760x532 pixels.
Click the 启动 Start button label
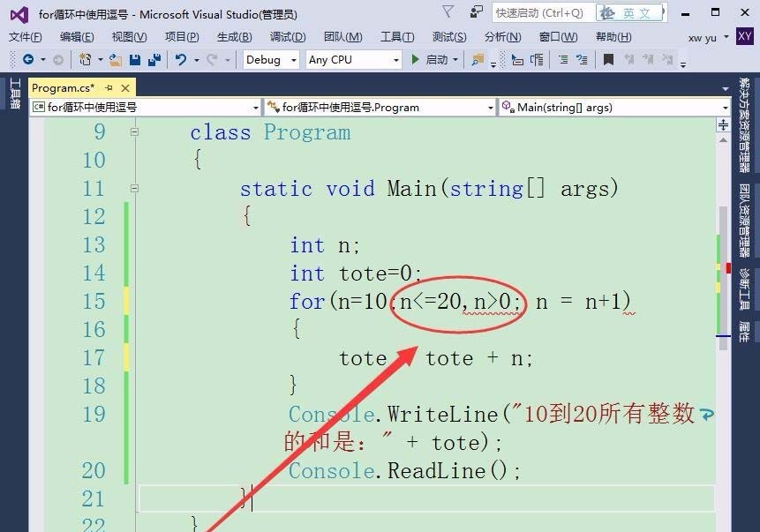pos(436,60)
